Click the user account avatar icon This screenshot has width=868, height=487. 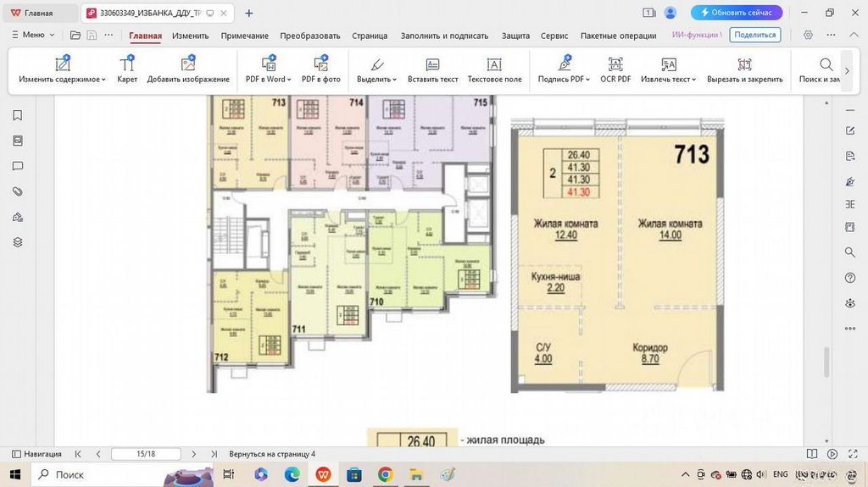670,13
